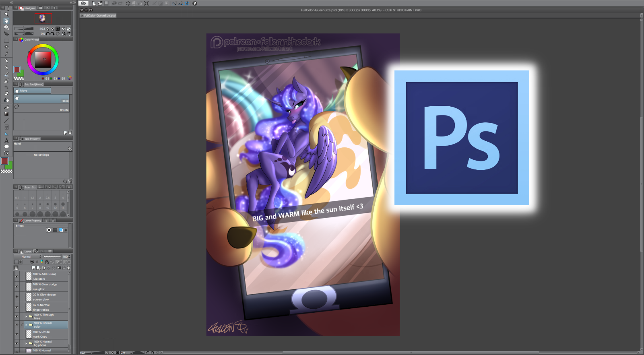Open the Navigator panel menu
This screenshot has height=355, width=644.
point(16,8)
